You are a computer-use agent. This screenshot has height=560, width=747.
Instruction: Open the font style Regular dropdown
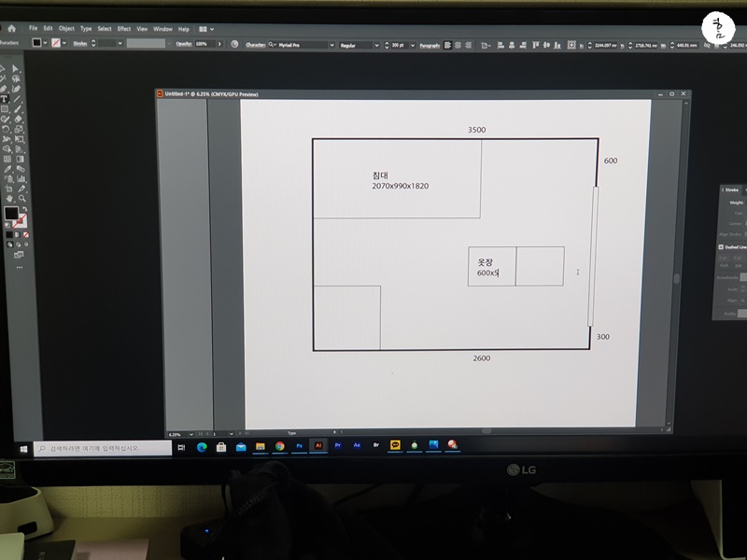(x=376, y=45)
